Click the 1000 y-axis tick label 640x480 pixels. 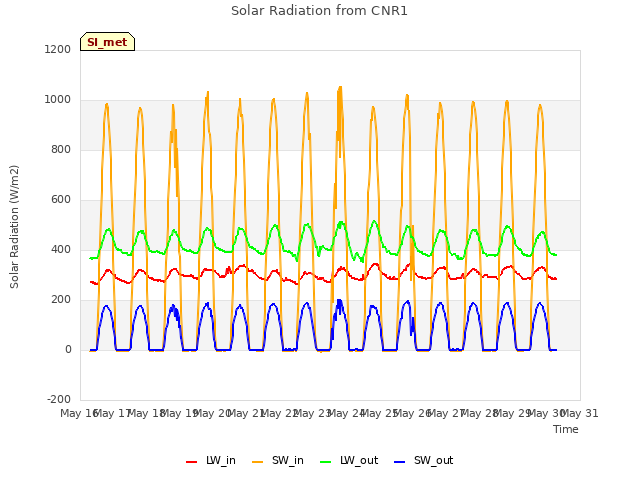point(58,100)
